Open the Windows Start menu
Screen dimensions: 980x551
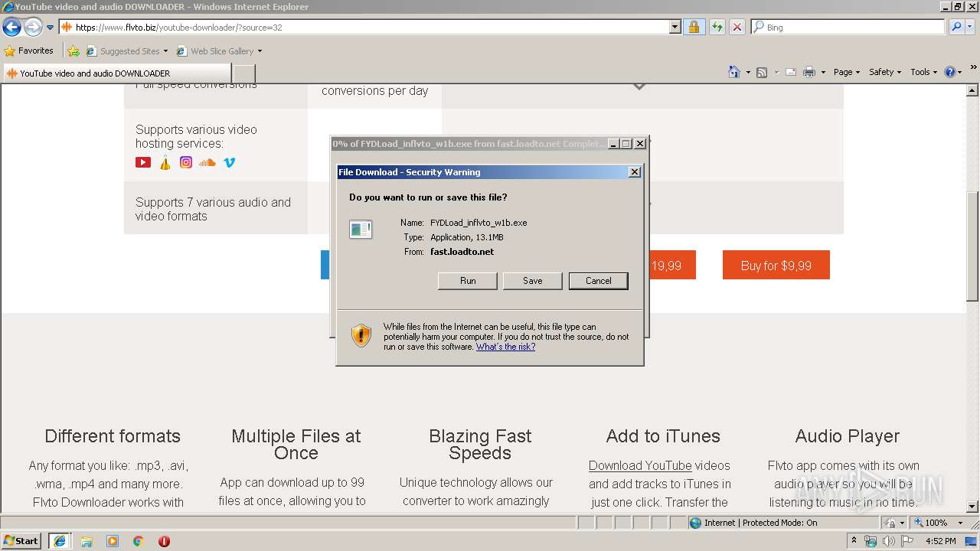(x=21, y=540)
